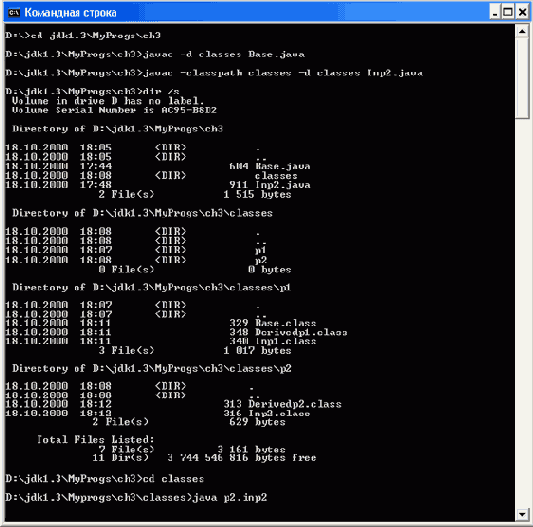Click the vertical scrollbar thumb
The height and width of the screenshot is (527, 533).
[522, 79]
